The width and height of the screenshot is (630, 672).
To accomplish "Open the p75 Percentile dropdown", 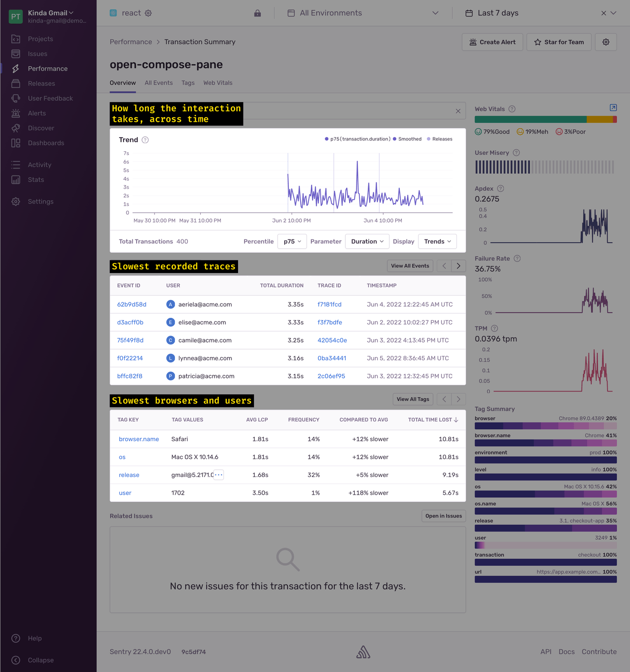I will point(292,241).
